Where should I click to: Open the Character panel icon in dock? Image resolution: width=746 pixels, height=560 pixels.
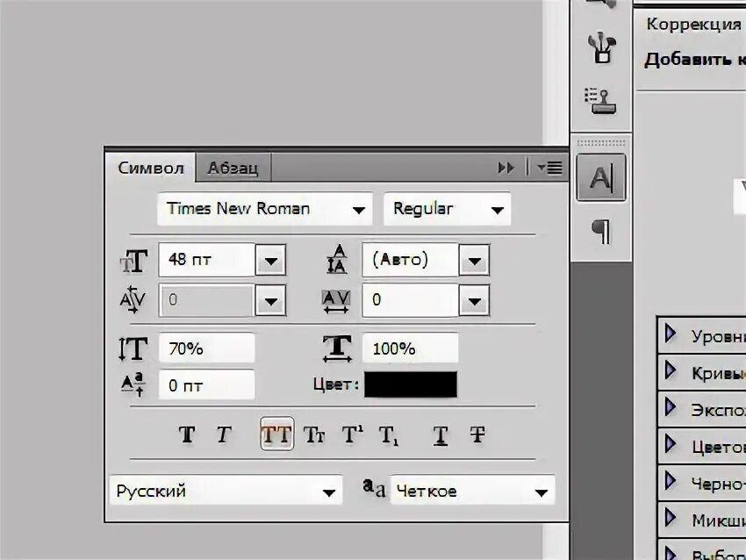[x=601, y=178]
